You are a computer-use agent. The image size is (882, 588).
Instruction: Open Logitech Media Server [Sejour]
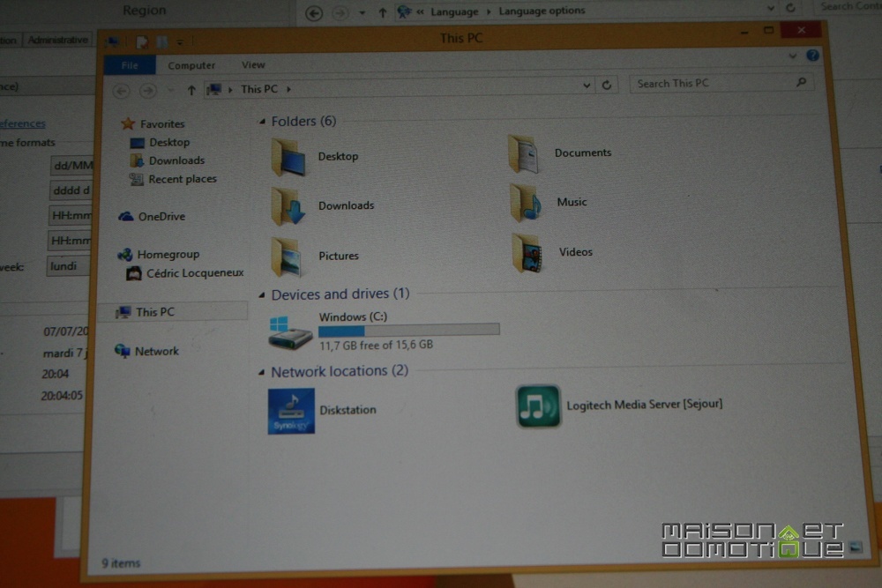tap(619, 406)
